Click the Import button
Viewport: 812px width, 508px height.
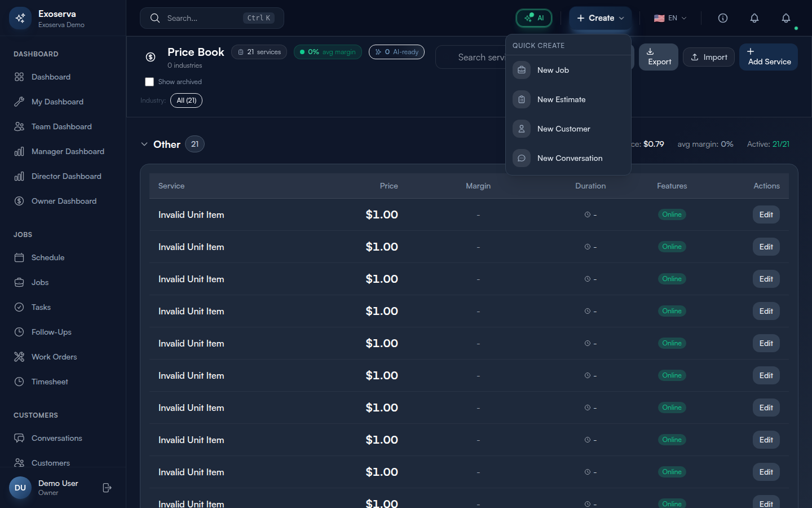[x=709, y=57]
